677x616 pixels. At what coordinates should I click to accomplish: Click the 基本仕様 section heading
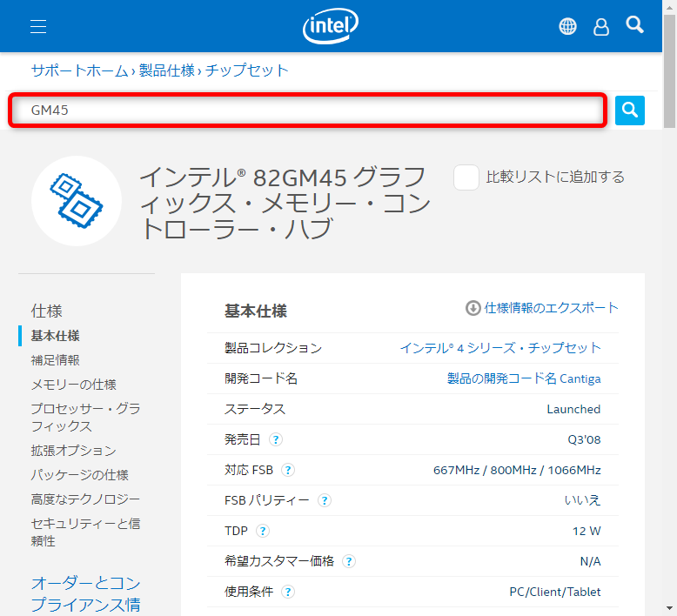tap(256, 311)
